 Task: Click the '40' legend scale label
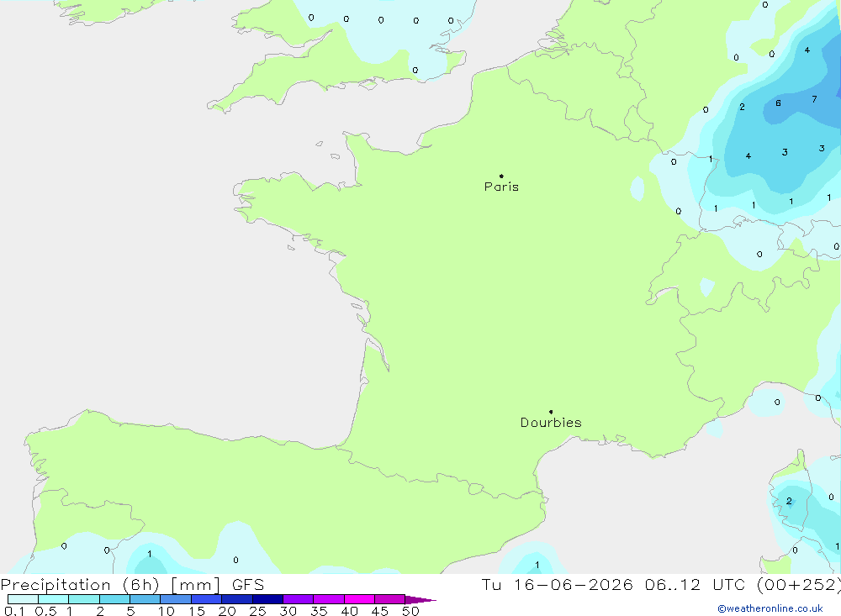click(x=349, y=611)
